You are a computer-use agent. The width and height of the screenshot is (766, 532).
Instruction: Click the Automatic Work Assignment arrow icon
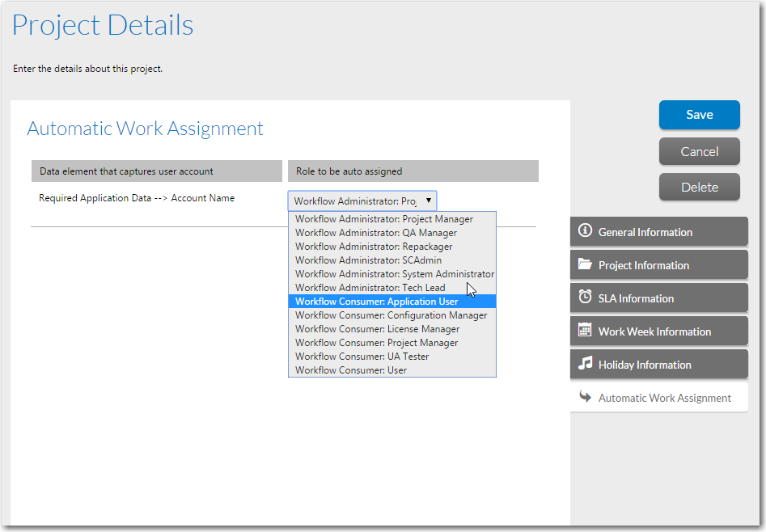(x=586, y=397)
